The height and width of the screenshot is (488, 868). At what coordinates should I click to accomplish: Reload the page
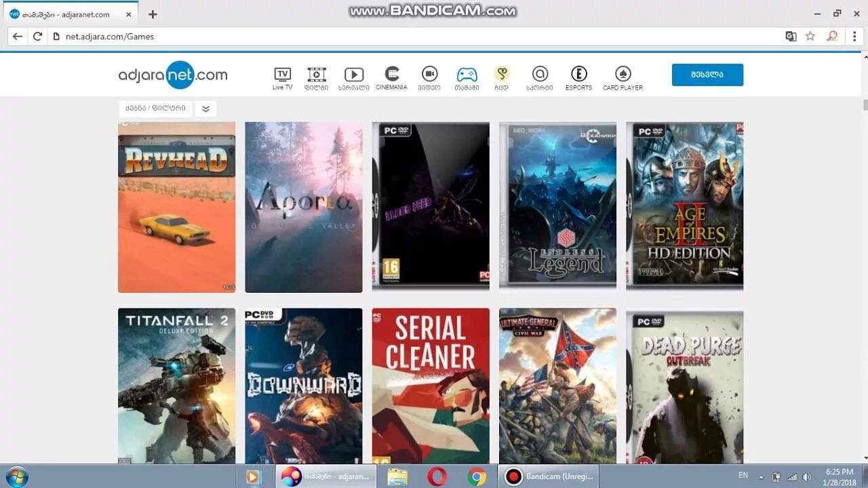(x=38, y=37)
